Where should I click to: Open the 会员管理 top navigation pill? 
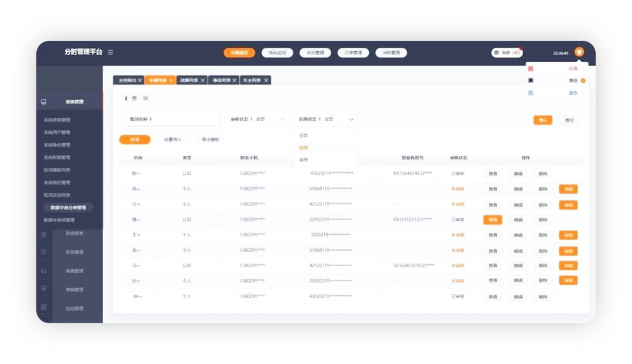[x=315, y=52]
